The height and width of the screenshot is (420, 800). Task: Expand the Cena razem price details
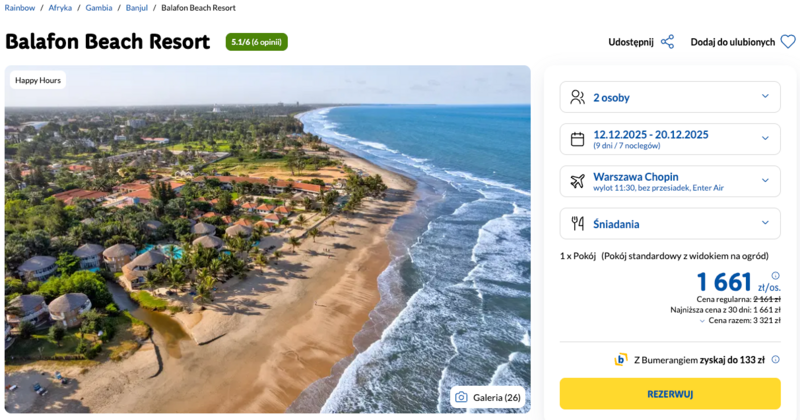702,321
